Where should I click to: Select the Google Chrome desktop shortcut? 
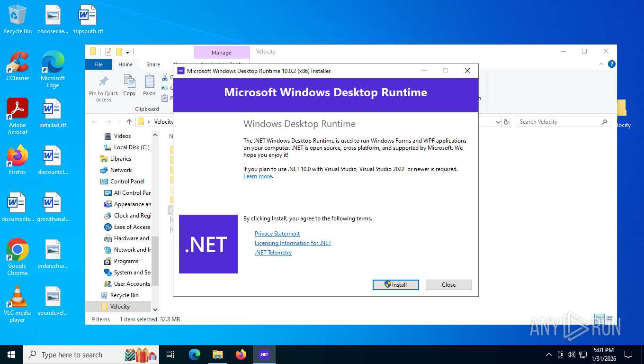[18, 257]
